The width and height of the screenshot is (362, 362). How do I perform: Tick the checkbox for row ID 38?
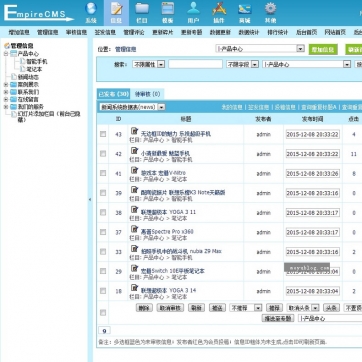click(103, 213)
